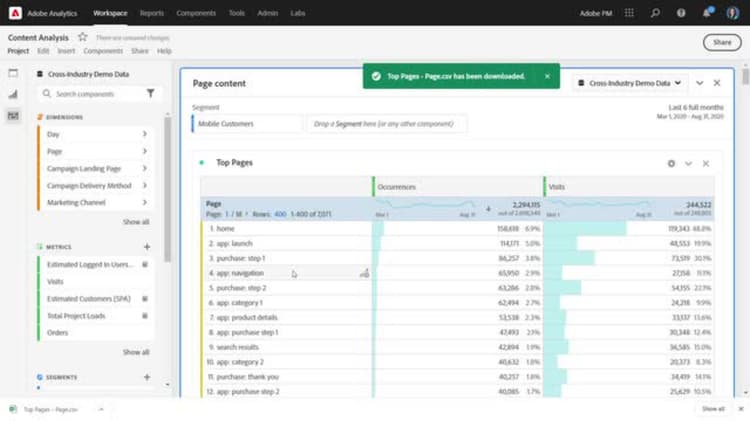This screenshot has width=750, height=421.
Task: Click the filter funnel icon beside search
Action: pos(150,94)
